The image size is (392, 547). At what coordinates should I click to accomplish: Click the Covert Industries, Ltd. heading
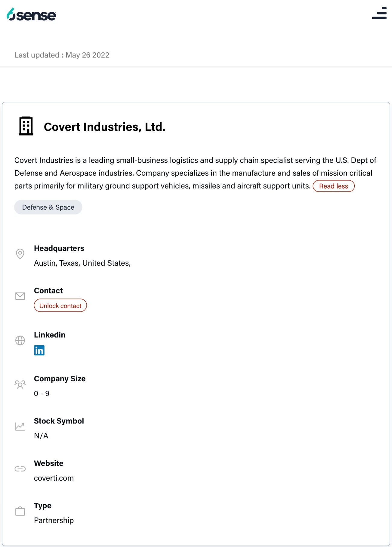pyautogui.click(x=104, y=127)
